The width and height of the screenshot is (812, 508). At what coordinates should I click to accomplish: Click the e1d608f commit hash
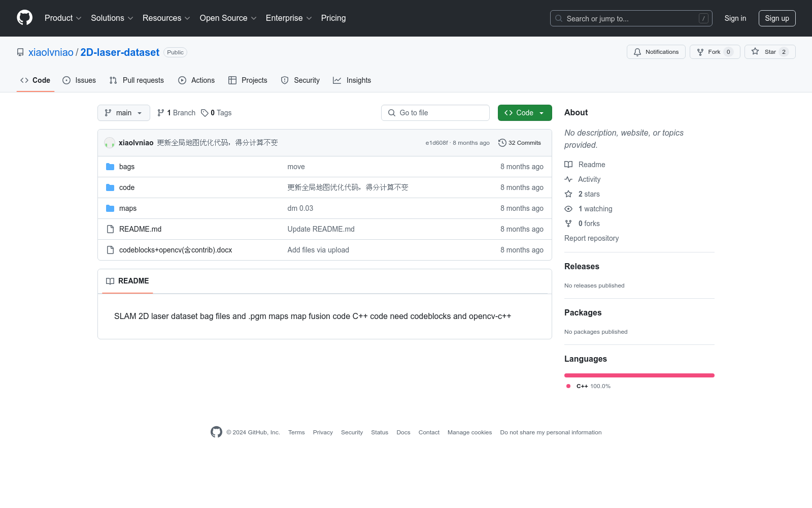(x=436, y=143)
